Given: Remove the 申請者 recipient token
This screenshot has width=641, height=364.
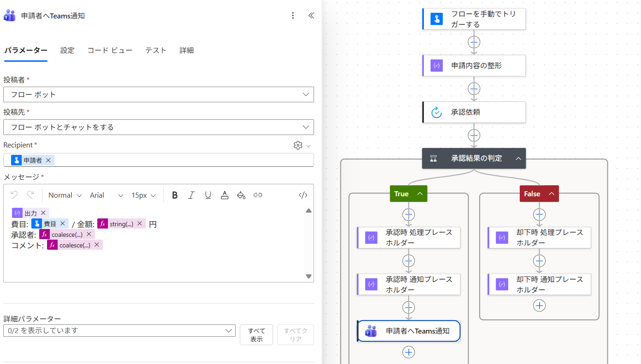Looking at the screenshot, I should coord(48,160).
